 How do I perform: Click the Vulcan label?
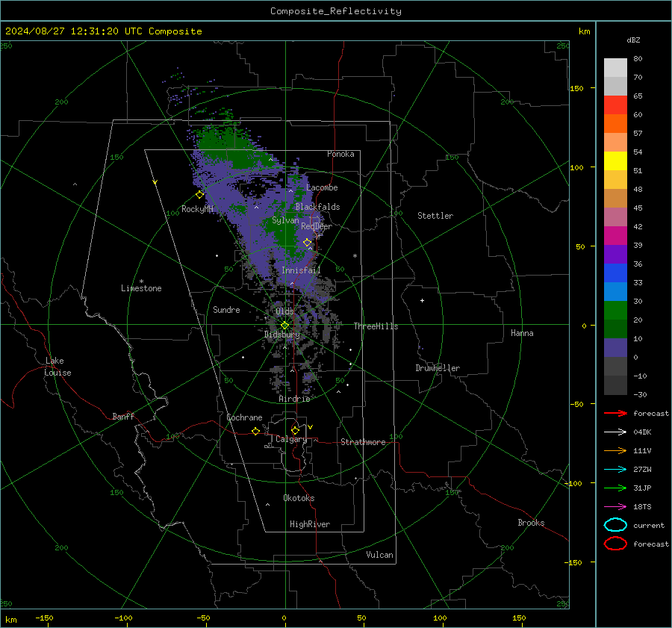379,555
